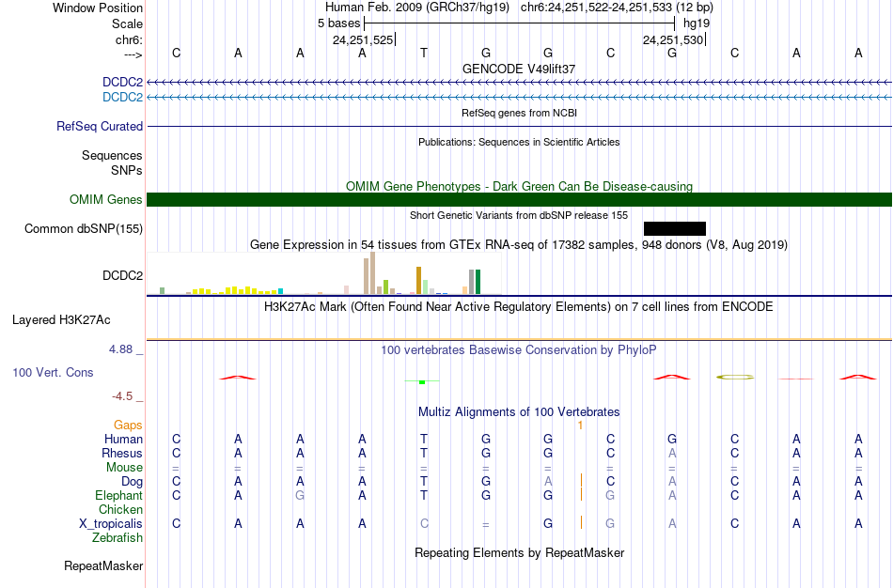Image resolution: width=893 pixels, height=588 pixels.
Task: Select the Chicken species label
Action: 120,509
